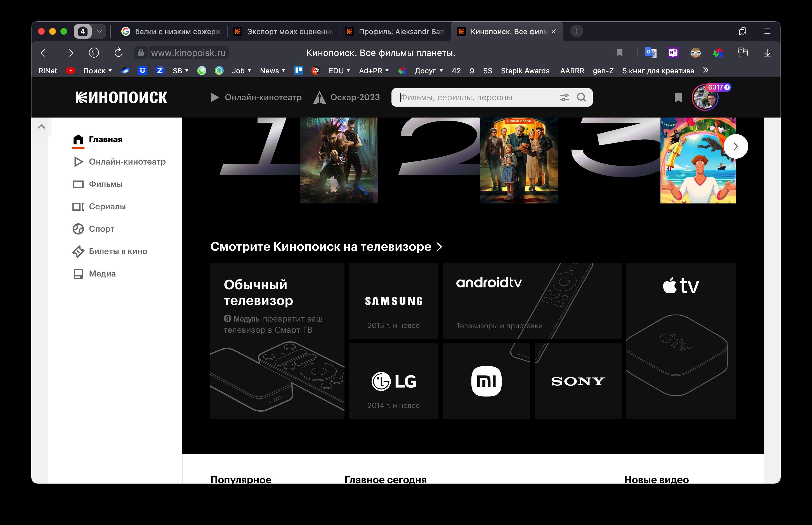Open Смотрите Кинопоиск на телевизоре heading
This screenshot has width=812, height=525.
[326, 247]
